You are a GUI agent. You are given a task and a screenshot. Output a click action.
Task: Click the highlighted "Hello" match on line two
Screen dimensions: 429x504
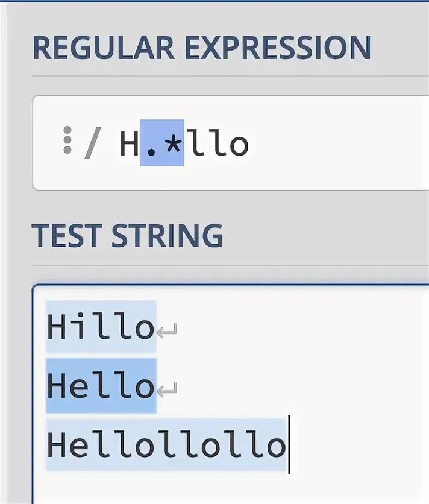click(x=101, y=386)
